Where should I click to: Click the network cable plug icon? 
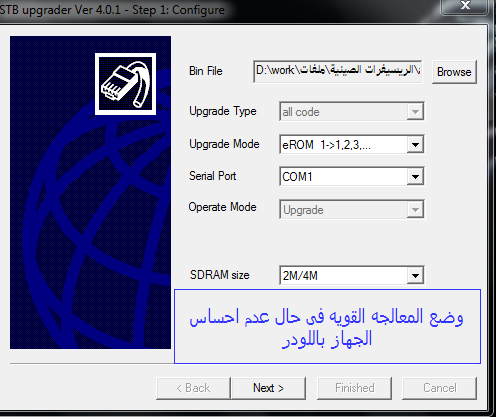pyautogui.click(x=125, y=84)
